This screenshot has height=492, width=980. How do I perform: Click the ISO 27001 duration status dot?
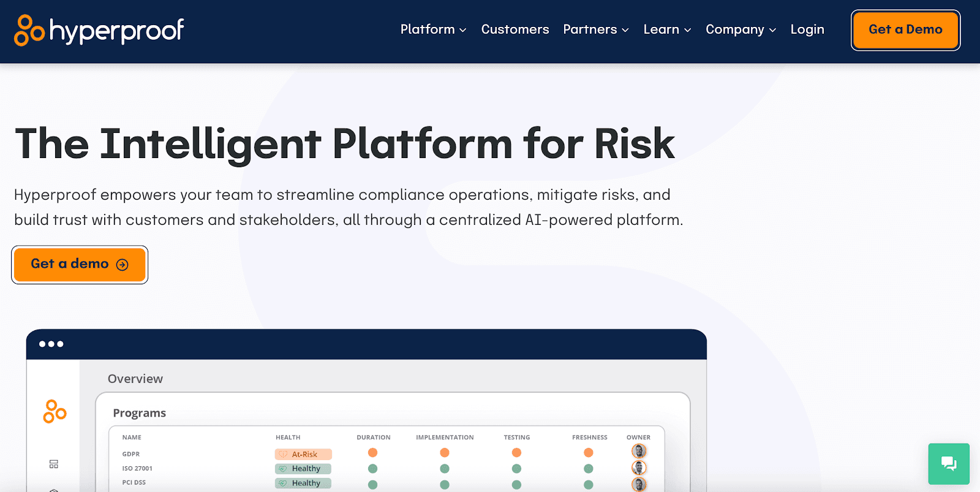(372, 469)
